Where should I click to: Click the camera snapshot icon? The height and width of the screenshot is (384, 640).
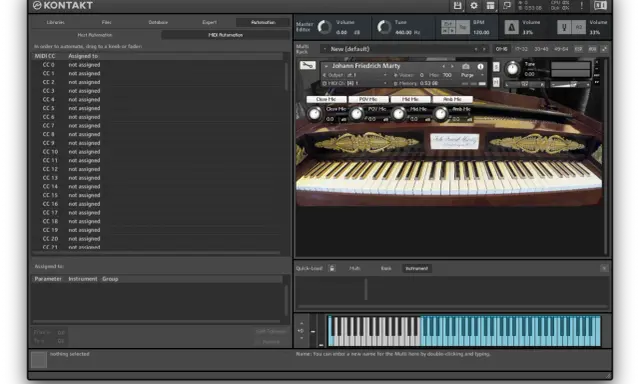click(465, 67)
